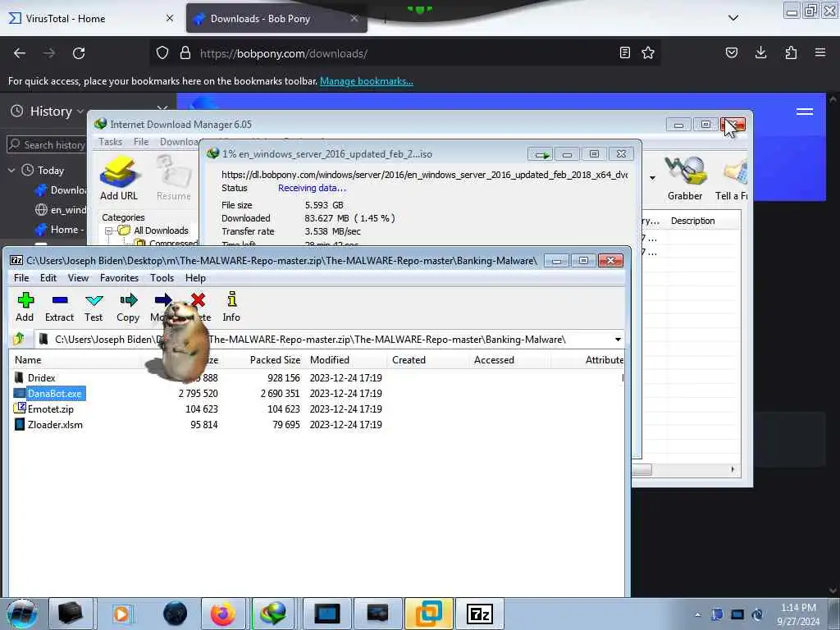Click the Copy icon in 7-Zip toolbar
The height and width of the screenshot is (630, 840).
tap(128, 307)
